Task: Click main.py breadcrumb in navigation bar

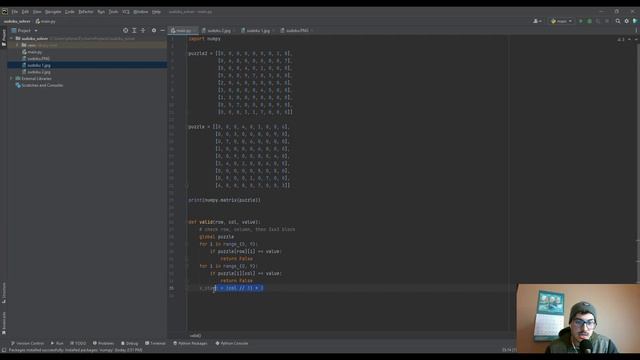Action: pyautogui.click(x=46, y=21)
